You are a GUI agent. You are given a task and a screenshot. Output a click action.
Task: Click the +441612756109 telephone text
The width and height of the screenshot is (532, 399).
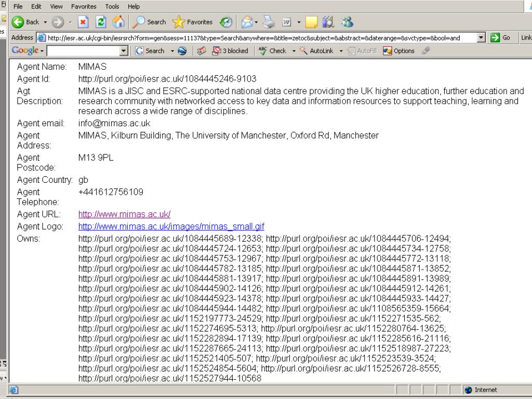pos(111,192)
